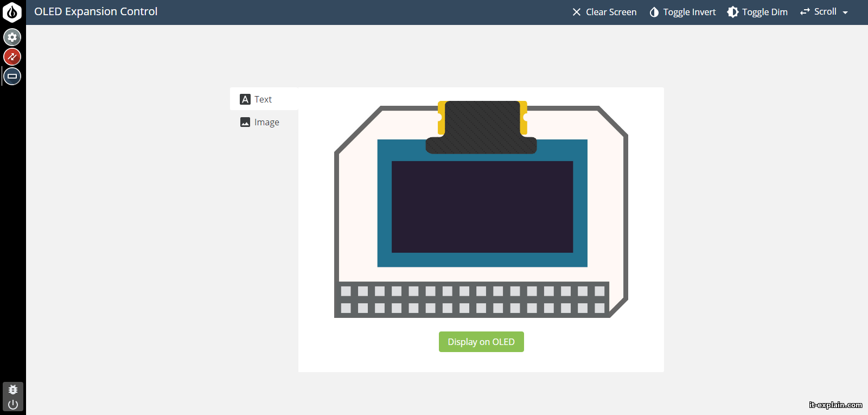This screenshot has height=415, width=868.
Task: Toggle Dim on the OLED display
Action: [757, 12]
